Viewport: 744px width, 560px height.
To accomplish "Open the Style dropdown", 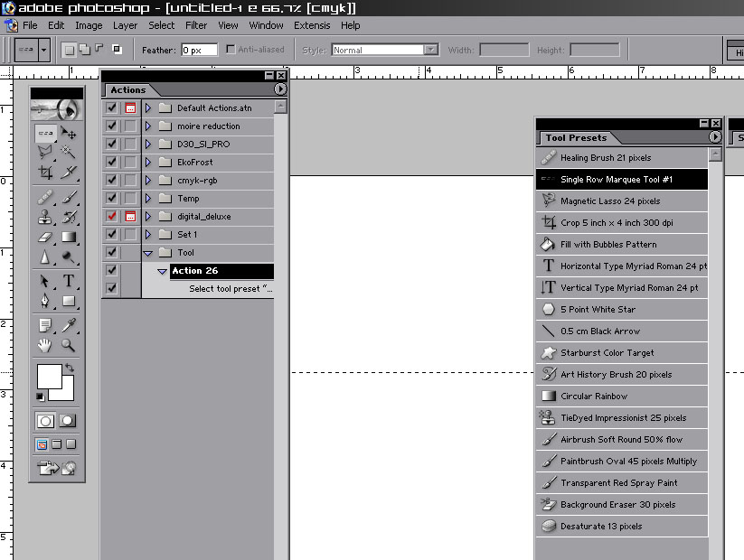I will (x=431, y=50).
